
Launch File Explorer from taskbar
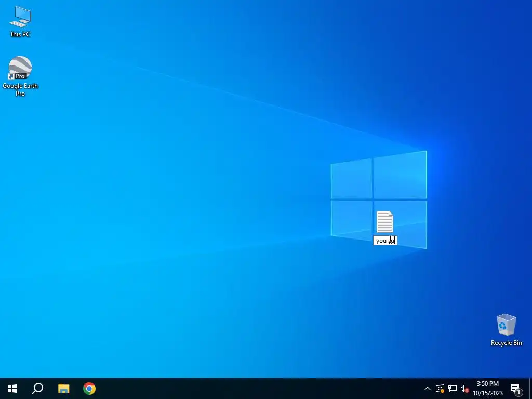coord(63,389)
